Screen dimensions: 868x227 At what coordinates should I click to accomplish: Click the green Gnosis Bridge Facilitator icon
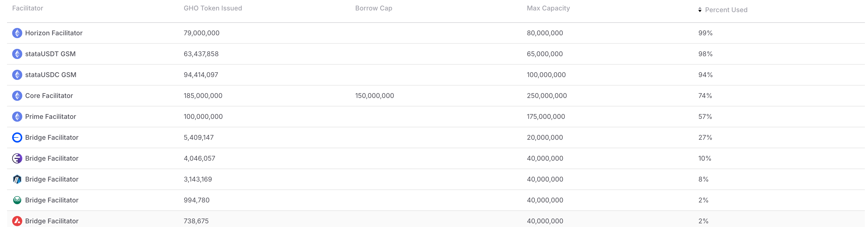point(17,200)
